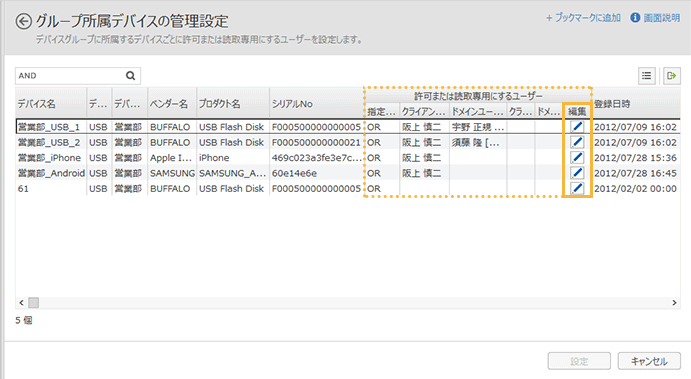Viewport: 691px width, 379px height.
Task: Edit users for 営業部_USB_2 with pencil
Action: [577, 142]
